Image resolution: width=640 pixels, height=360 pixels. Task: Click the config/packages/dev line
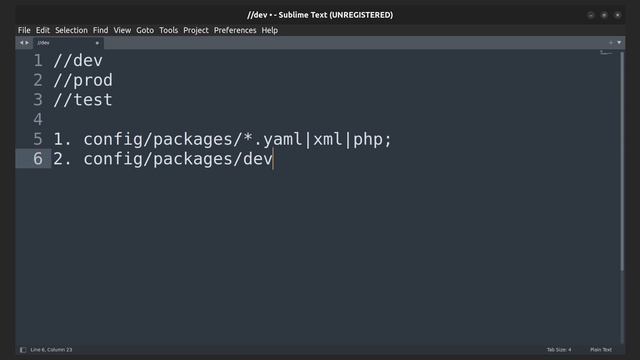point(163,159)
